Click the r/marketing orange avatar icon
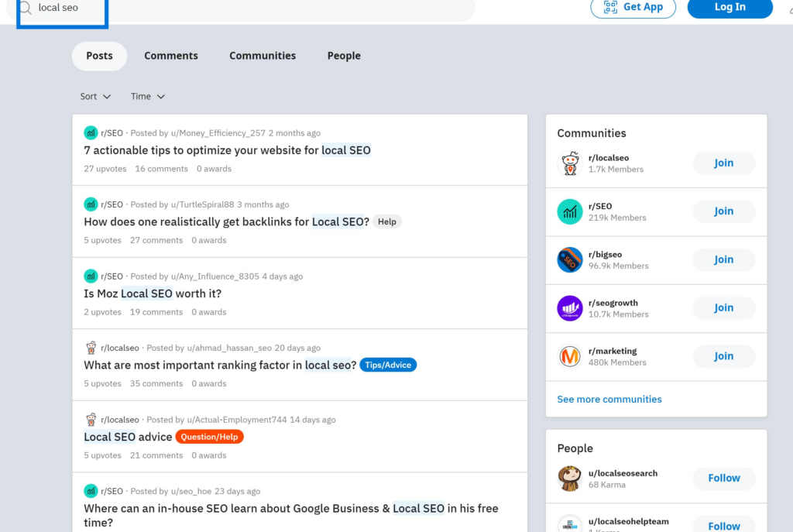The image size is (793, 532). 569,356
